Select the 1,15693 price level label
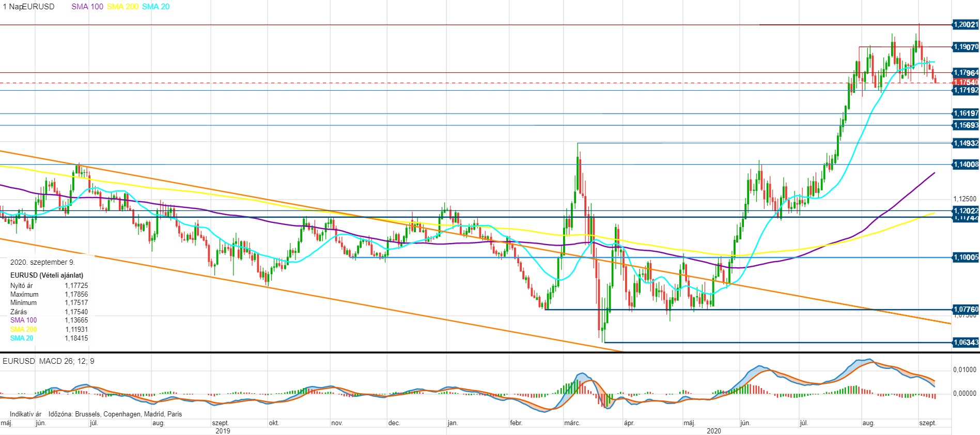 [x=966, y=125]
